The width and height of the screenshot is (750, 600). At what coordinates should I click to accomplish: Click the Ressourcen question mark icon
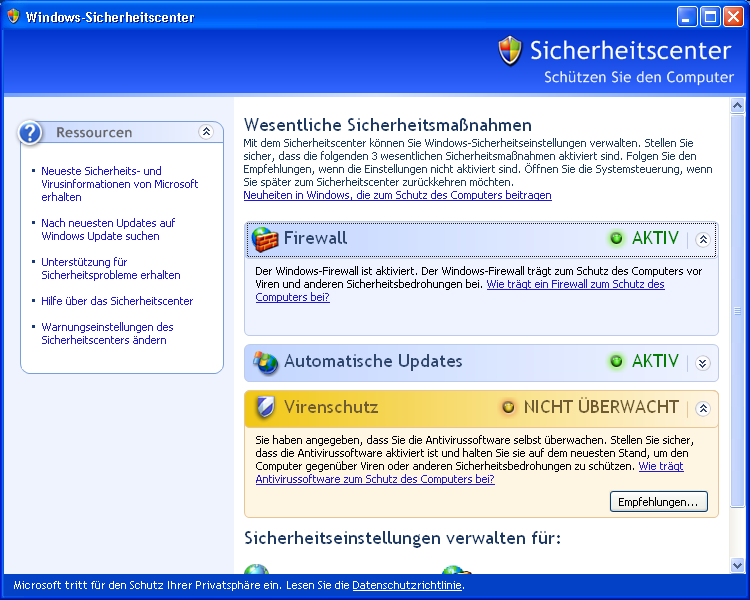30,133
